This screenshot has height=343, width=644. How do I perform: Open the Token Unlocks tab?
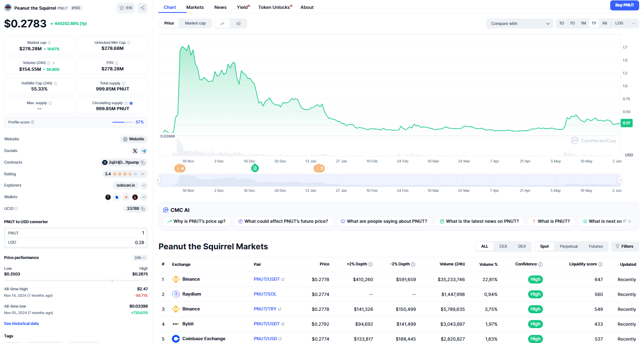pyautogui.click(x=275, y=7)
